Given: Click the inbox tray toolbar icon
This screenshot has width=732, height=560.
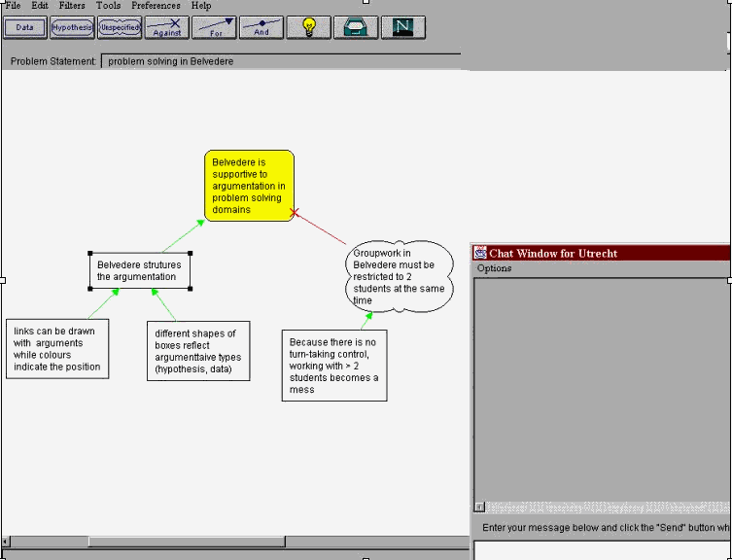Looking at the screenshot, I should coord(356,27).
